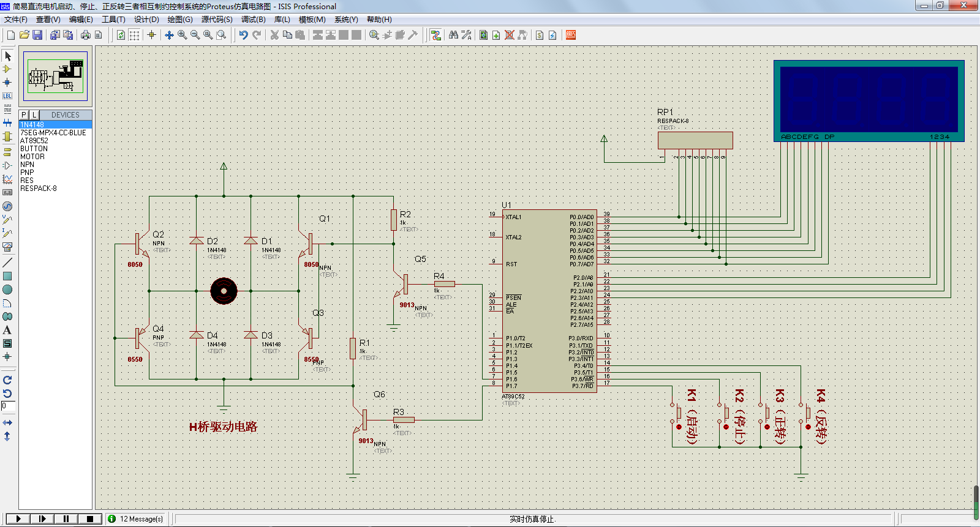Open the 调试(B) debug menu
The height and width of the screenshot is (527, 980).
254,20
